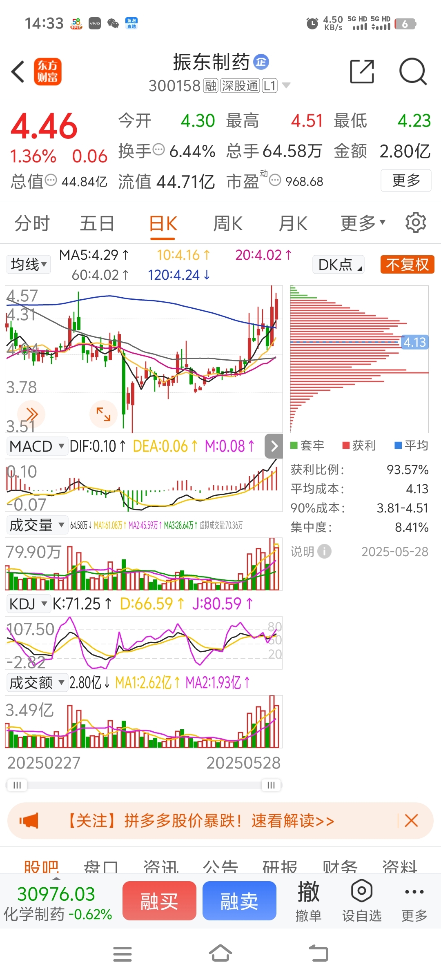Viewport: 441px width, 980px height.
Task: Open the share/export icon
Action: tap(362, 71)
